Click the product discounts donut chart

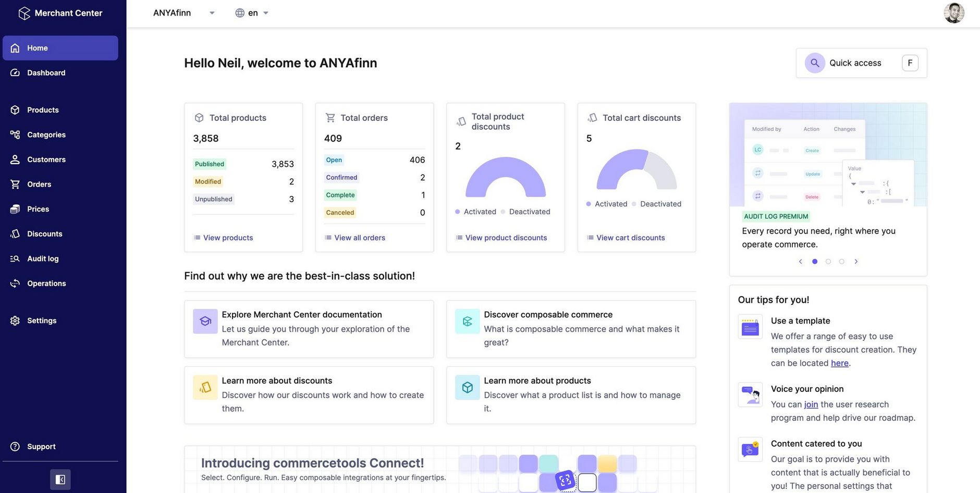point(506,177)
